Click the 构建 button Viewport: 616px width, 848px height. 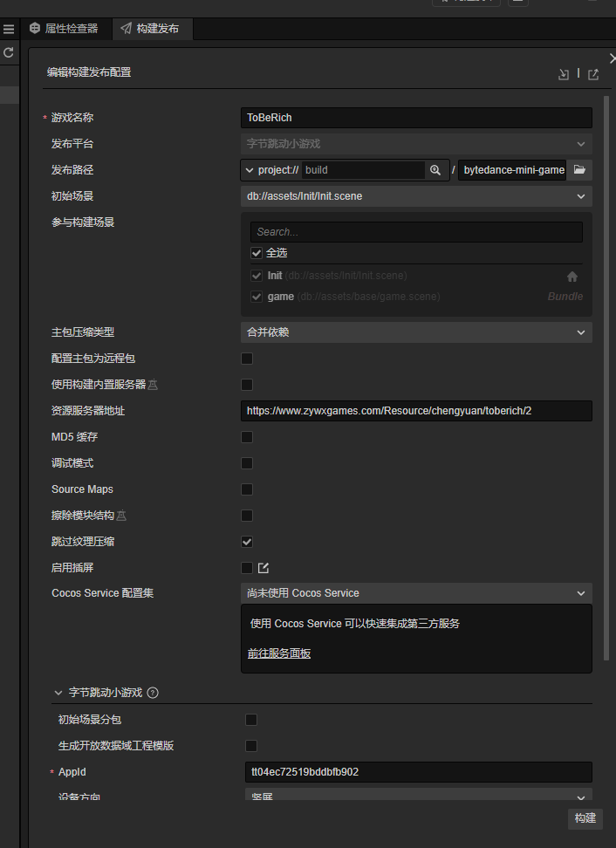[585, 818]
